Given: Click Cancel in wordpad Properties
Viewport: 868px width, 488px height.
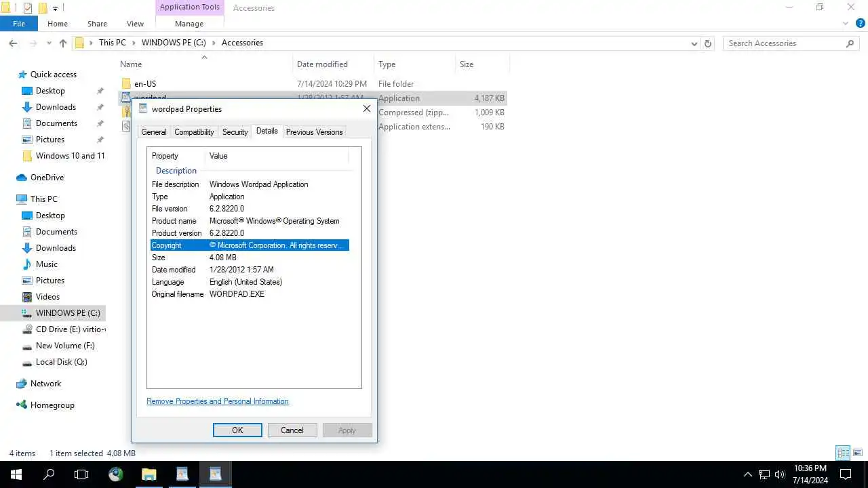Looking at the screenshot, I should 292,430.
